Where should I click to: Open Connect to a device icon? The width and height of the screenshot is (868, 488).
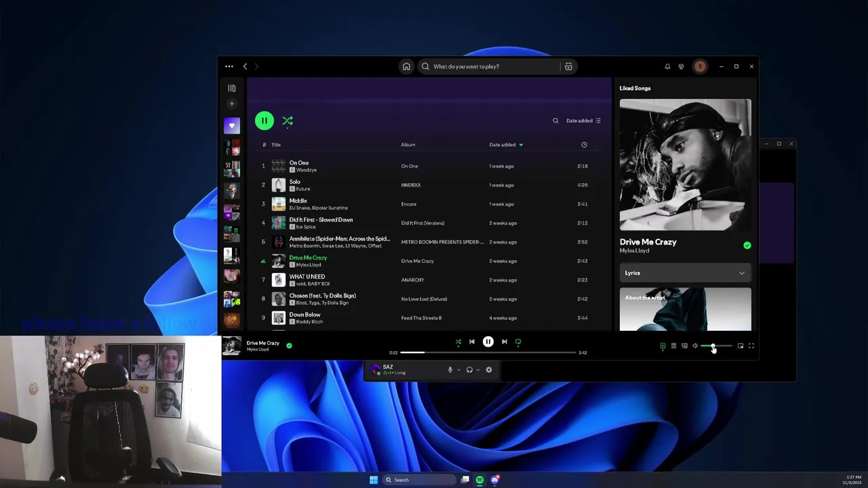coord(684,346)
